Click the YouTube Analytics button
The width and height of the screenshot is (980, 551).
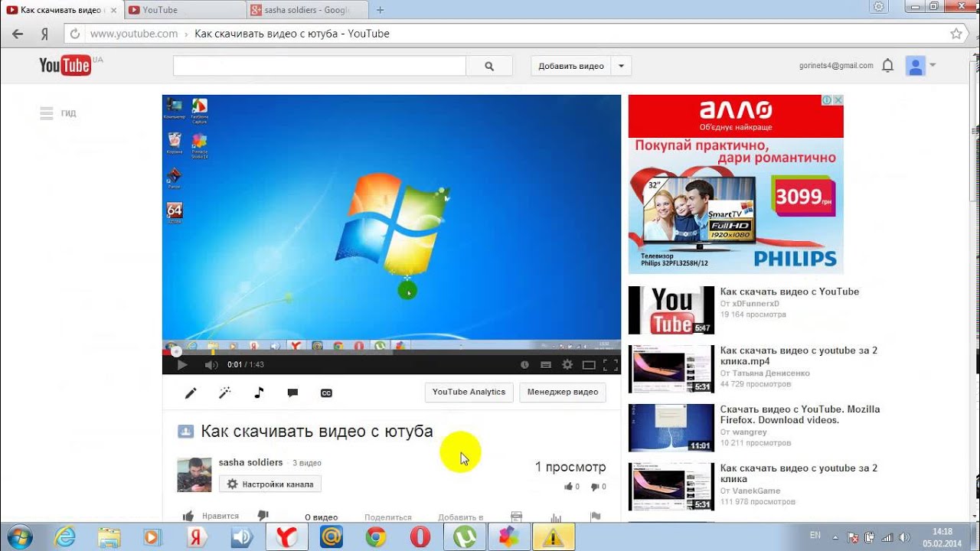tap(469, 392)
